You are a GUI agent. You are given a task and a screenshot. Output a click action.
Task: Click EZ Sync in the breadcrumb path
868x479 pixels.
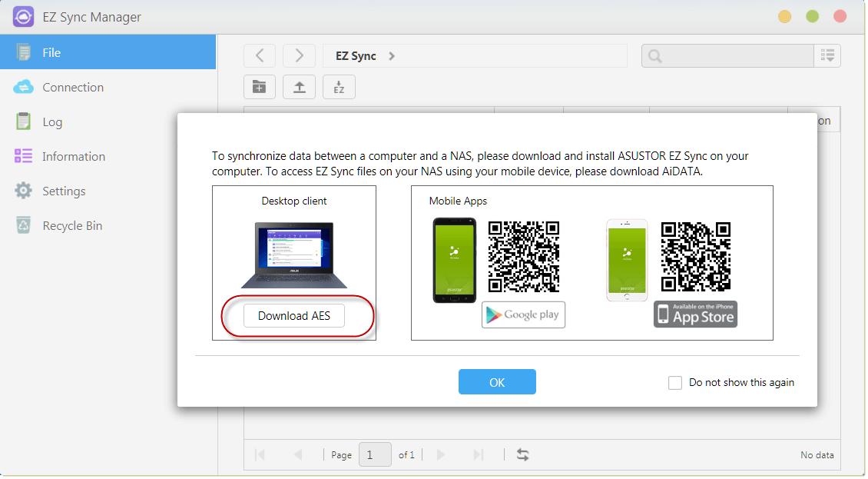click(x=356, y=56)
